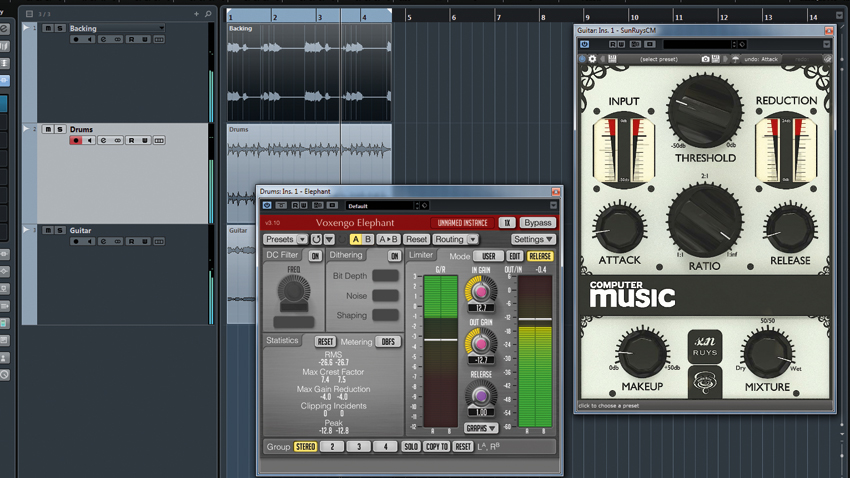Select group 3 in Elephant
This screenshot has height=478, width=850.
[359, 447]
